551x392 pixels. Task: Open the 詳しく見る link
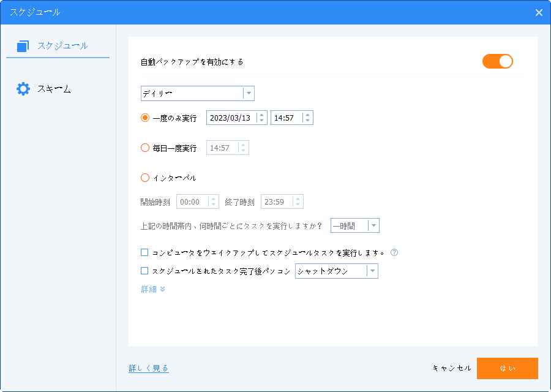pyautogui.click(x=149, y=368)
